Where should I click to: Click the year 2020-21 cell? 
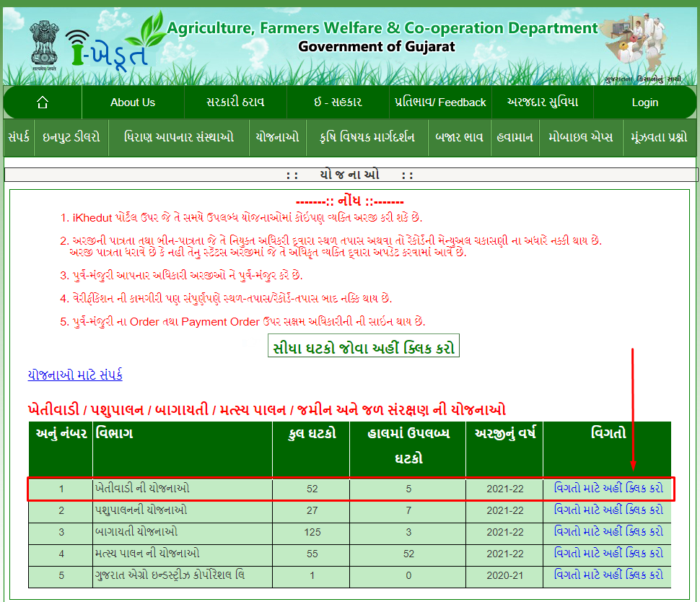click(504, 575)
